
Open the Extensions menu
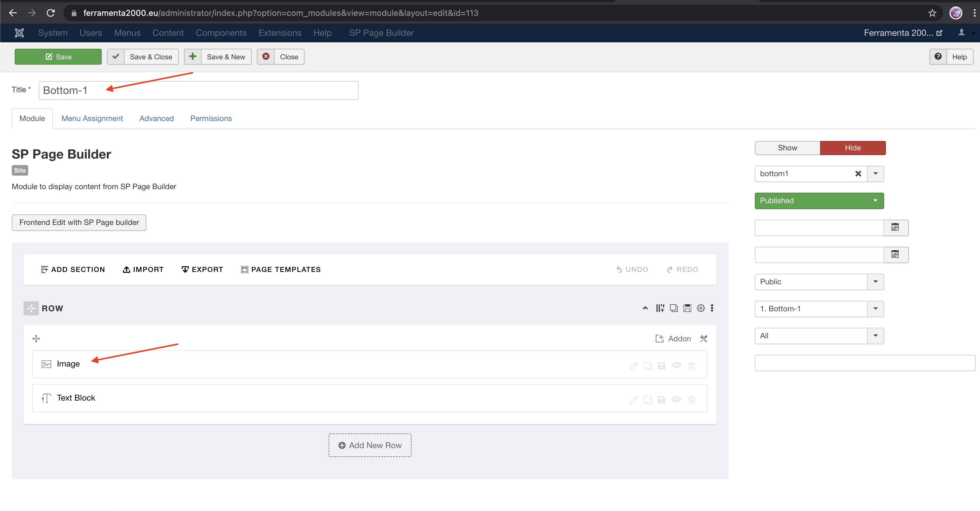280,33
